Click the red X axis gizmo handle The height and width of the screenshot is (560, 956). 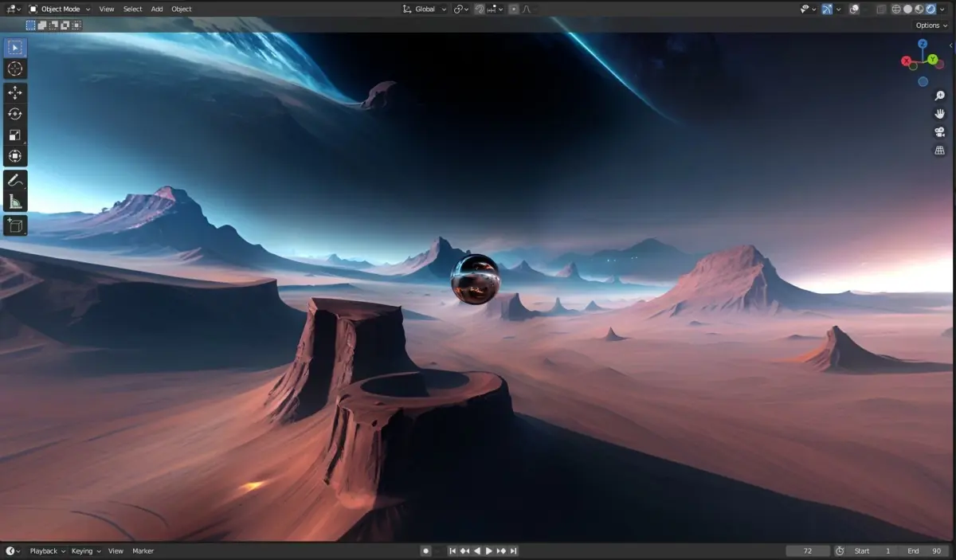click(906, 61)
